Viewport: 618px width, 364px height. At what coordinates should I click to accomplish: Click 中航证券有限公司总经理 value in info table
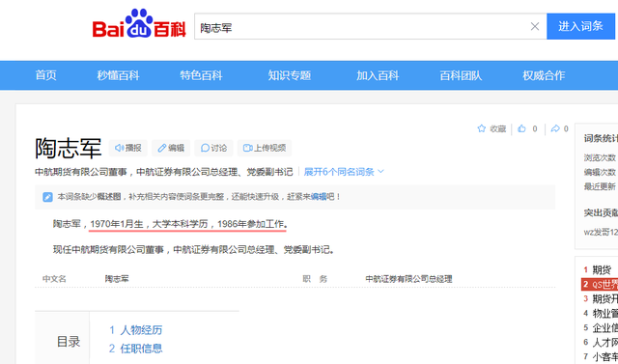tap(408, 279)
